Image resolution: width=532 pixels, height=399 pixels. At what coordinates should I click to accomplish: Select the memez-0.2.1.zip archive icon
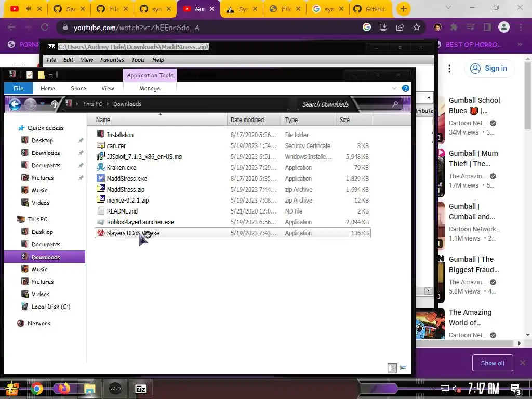coord(101,200)
